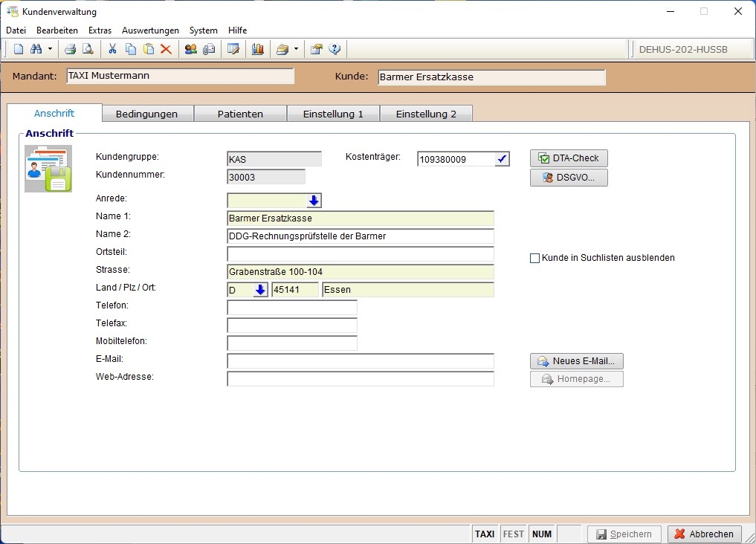Click the city field showing Essen
The width and height of the screenshot is (756, 544).
coord(408,290)
